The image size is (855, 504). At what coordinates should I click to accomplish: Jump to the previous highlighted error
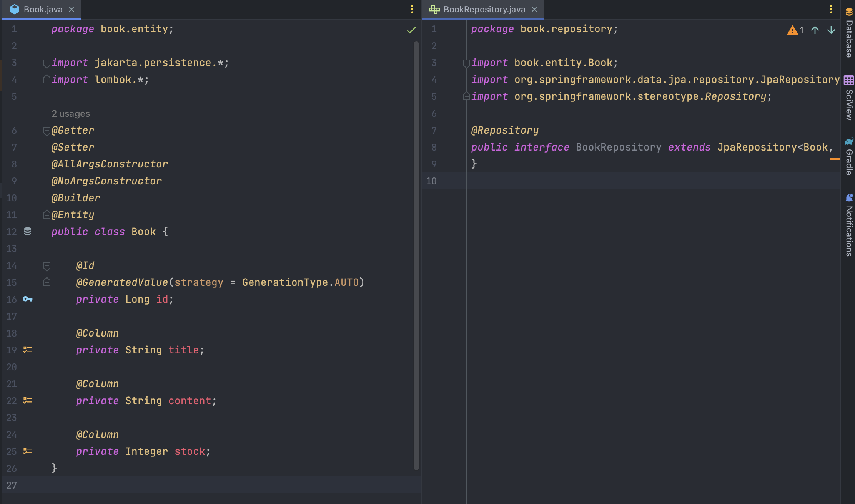click(815, 30)
